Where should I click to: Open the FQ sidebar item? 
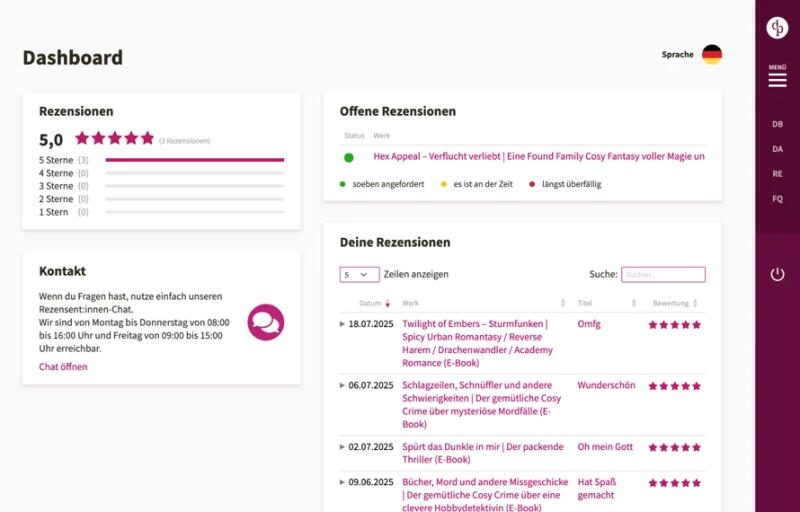tap(777, 199)
